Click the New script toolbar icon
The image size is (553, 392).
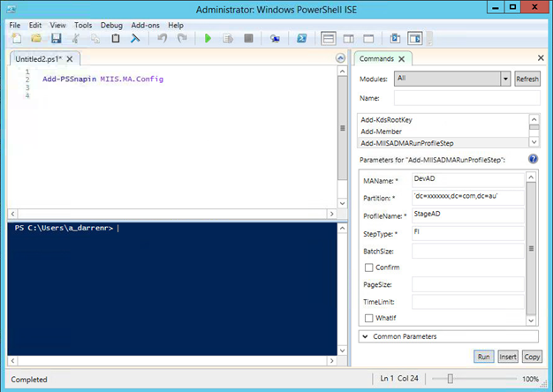[x=17, y=39]
